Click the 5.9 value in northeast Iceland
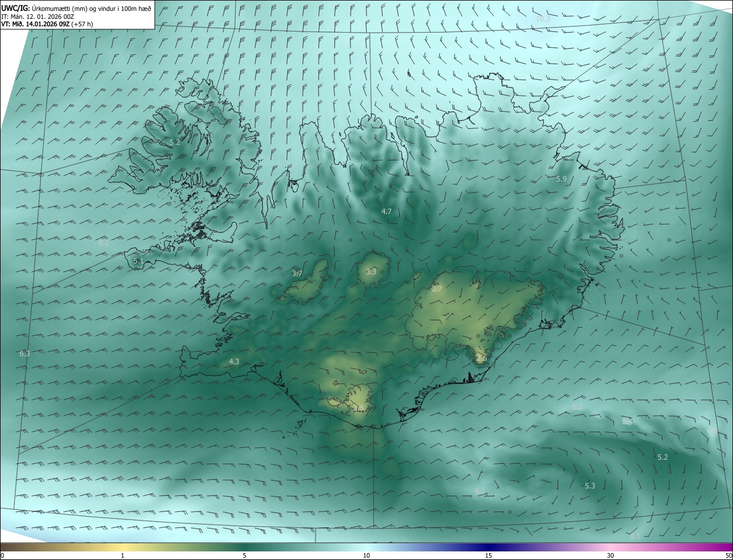This screenshot has height=560, width=733. coord(561,179)
